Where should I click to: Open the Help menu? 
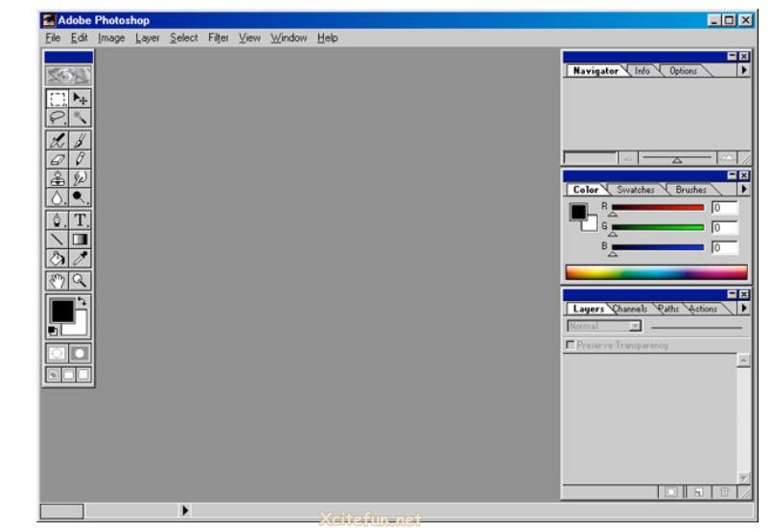pos(327,38)
